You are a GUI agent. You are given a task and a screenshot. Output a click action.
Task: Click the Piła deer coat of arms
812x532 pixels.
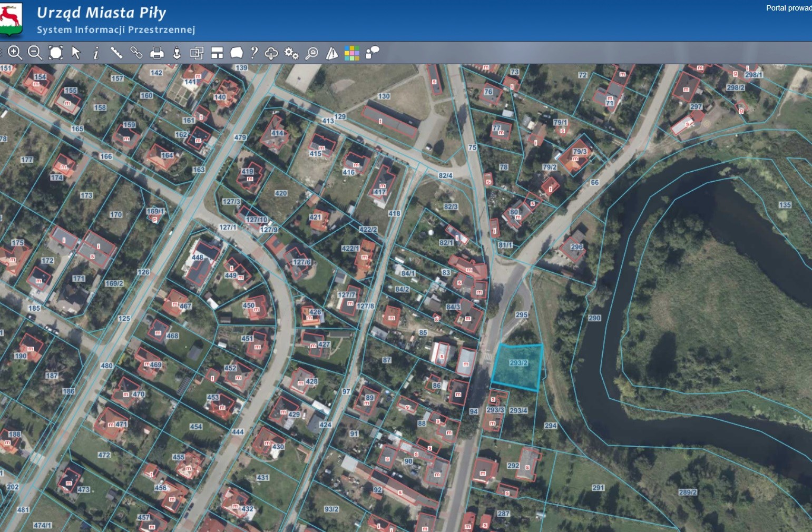pos(11,19)
